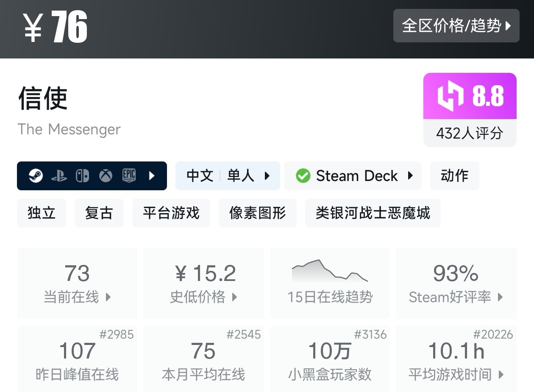Click the green Steam Deck verified checkmark

[x=303, y=175]
